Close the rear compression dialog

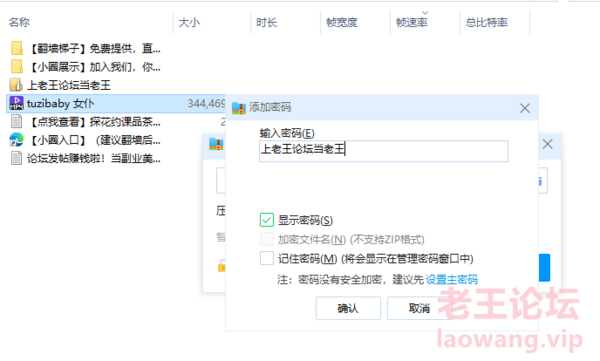pyautogui.click(x=548, y=144)
